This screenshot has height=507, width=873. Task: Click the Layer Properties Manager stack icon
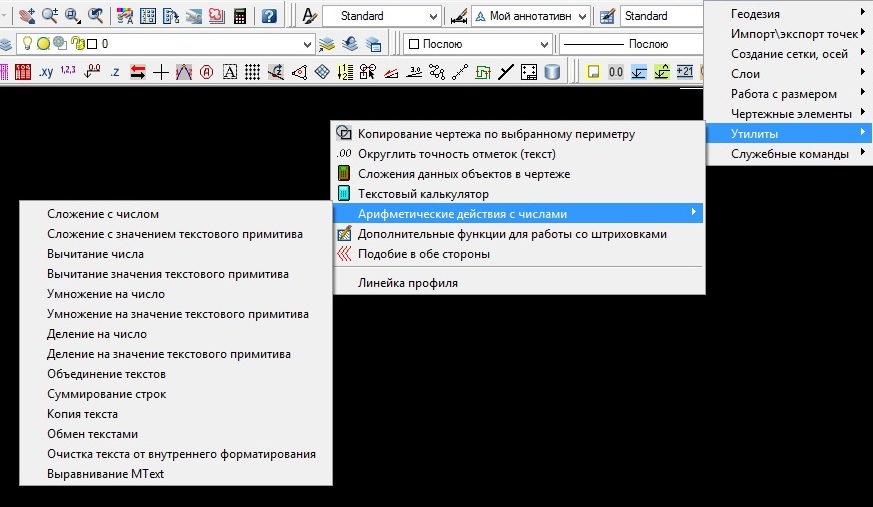(6, 45)
